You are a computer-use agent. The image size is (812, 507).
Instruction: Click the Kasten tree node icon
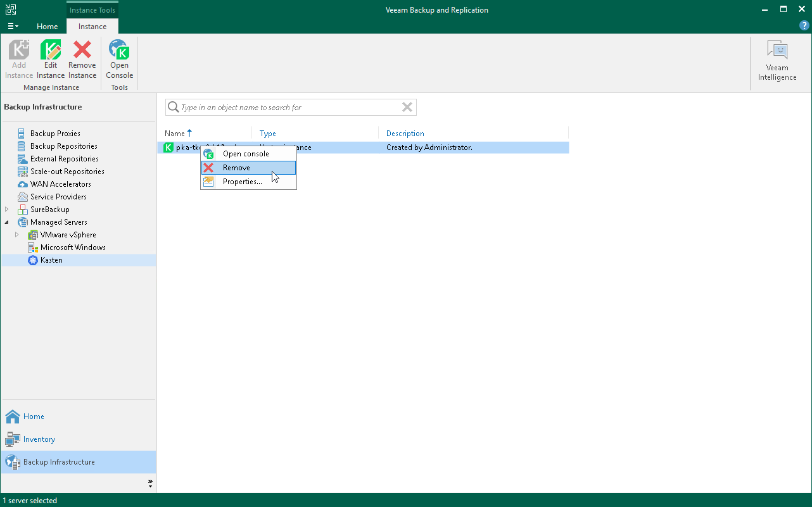click(33, 260)
